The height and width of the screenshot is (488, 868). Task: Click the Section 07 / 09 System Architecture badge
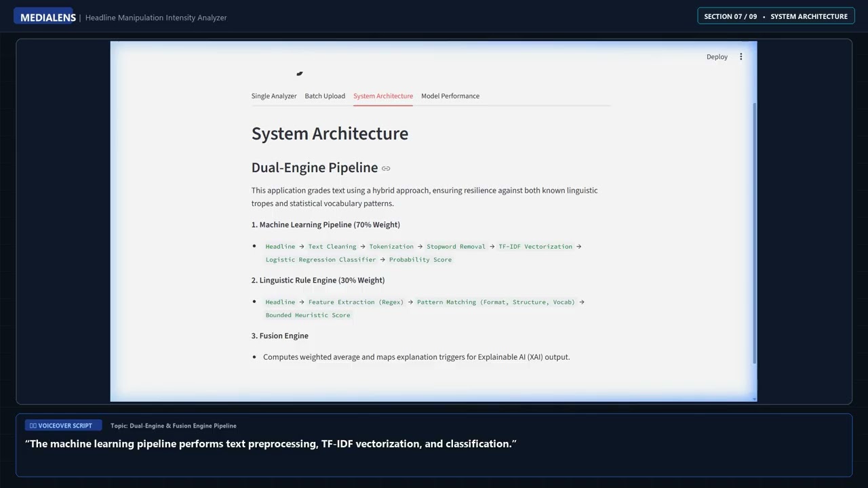(776, 16)
